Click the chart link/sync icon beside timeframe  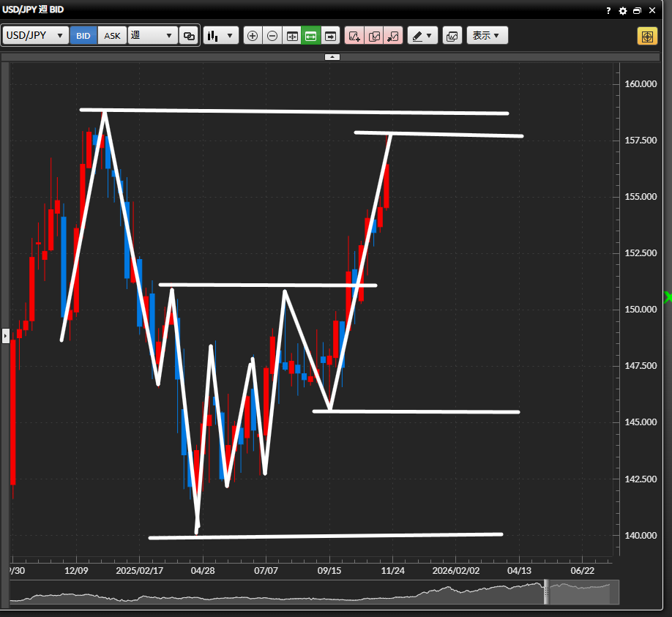189,36
